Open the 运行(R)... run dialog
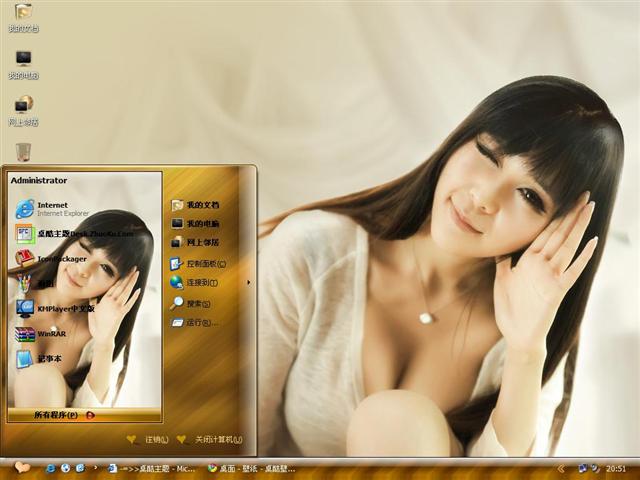This screenshot has width=640, height=480. tap(195, 323)
